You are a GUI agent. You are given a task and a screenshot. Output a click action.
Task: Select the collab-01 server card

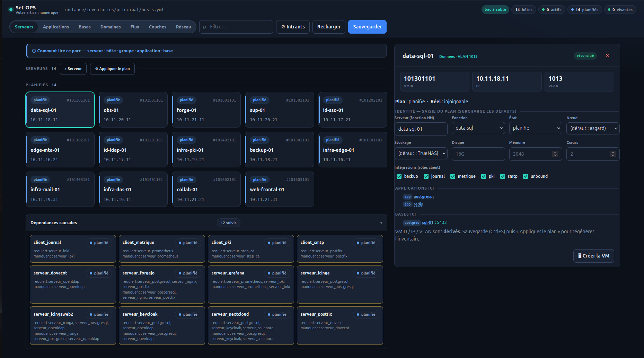[x=206, y=189]
